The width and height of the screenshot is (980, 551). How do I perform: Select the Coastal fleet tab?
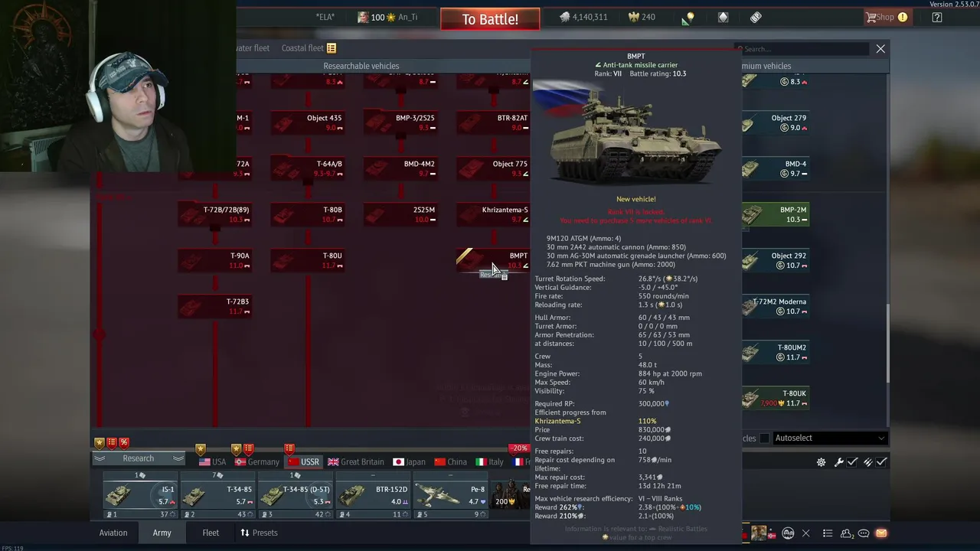pyautogui.click(x=309, y=48)
